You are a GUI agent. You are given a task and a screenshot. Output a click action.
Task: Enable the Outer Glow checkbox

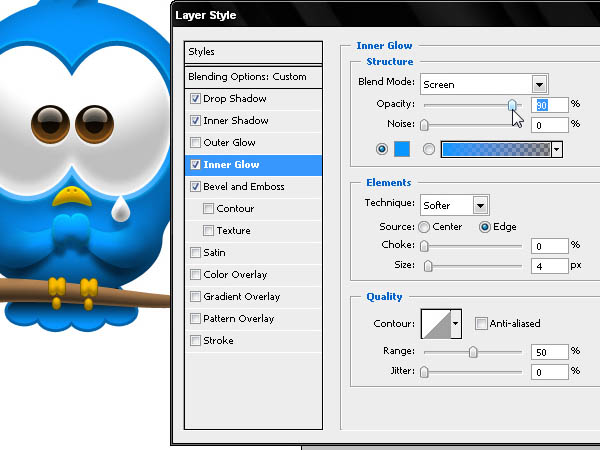click(x=195, y=143)
